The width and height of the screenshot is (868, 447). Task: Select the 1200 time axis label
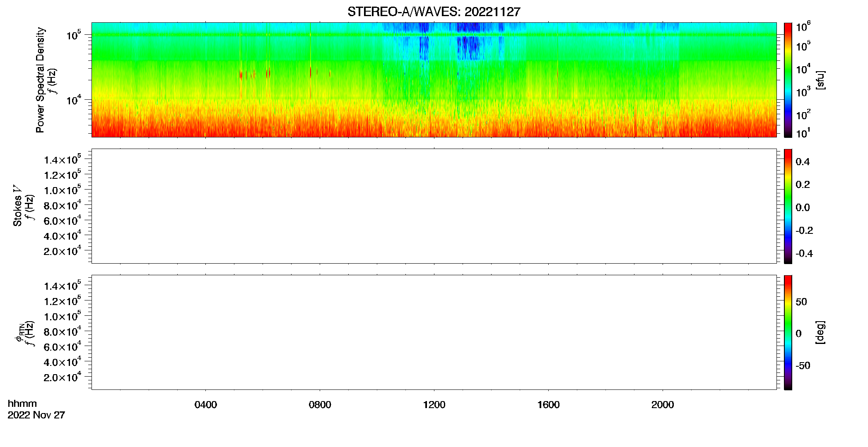[434, 405]
